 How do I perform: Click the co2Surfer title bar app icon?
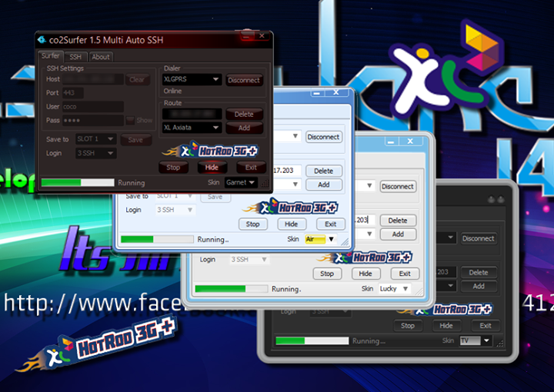(42, 39)
